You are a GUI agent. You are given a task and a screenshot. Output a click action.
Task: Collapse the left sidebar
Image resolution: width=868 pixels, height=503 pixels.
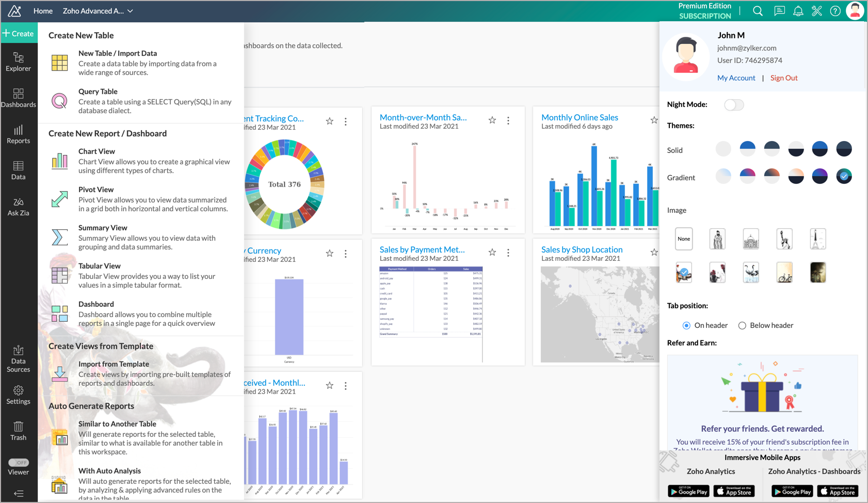coord(19,494)
